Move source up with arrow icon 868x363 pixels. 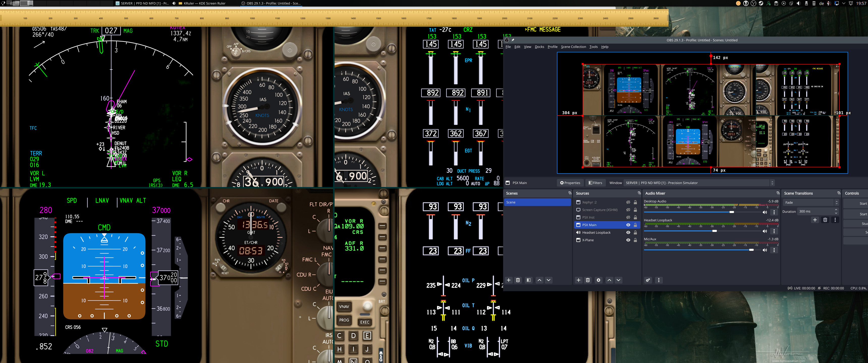click(x=609, y=280)
